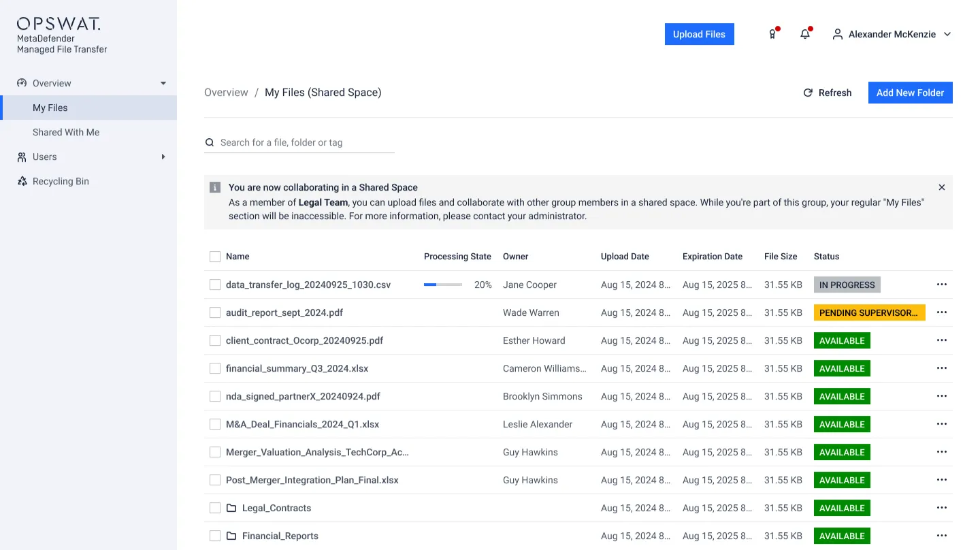
Task: Open the Financial_Reports folder icon
Action: [231, 536]
